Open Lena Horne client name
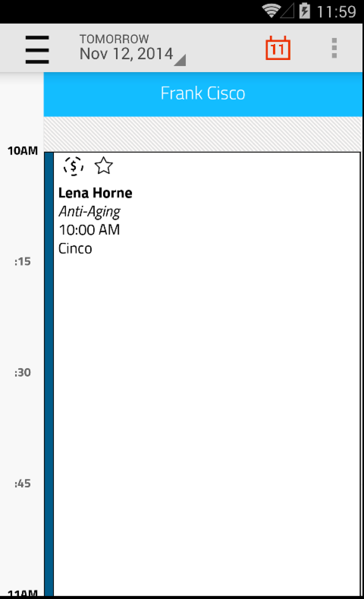Screen dimensions: 364x599 coord(95,193)
